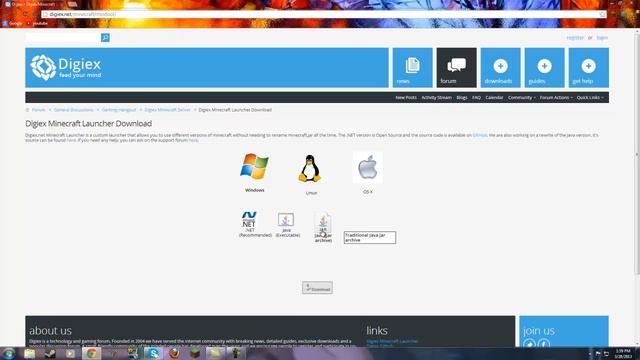The width and height of the screenshot is (640, 360).
Task: Open Steam from the taskbar
Action: point(50,353)
